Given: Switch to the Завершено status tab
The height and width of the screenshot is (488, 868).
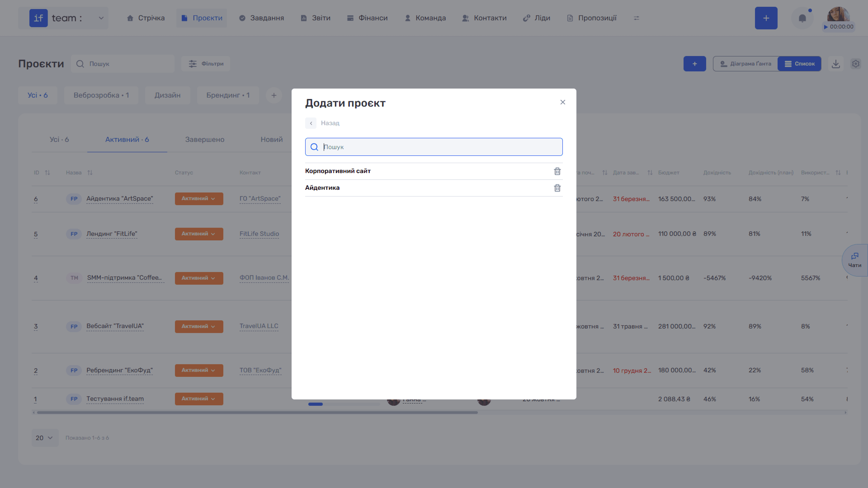Looking at the screenshot, I should coord(205,139).
